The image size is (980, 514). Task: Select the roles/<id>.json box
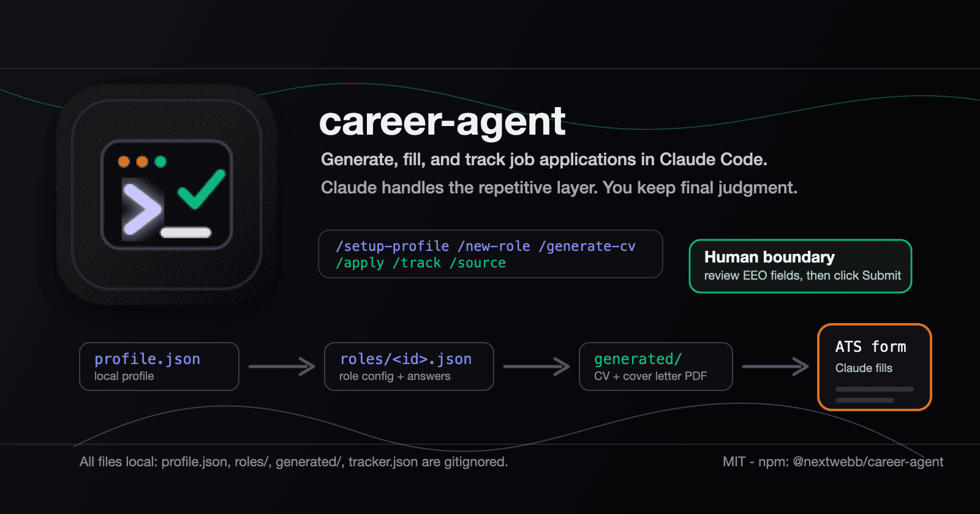tap(409, 367)
